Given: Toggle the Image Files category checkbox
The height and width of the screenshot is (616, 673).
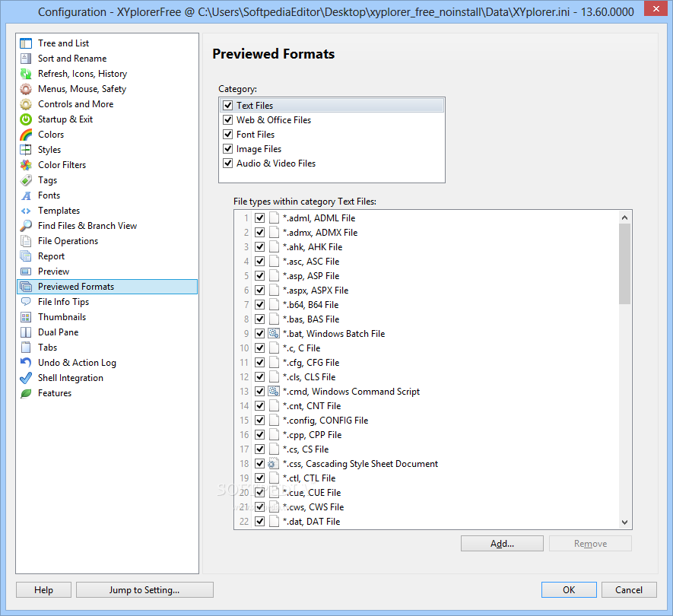Looking at the screenshot, I should (228, 149).
